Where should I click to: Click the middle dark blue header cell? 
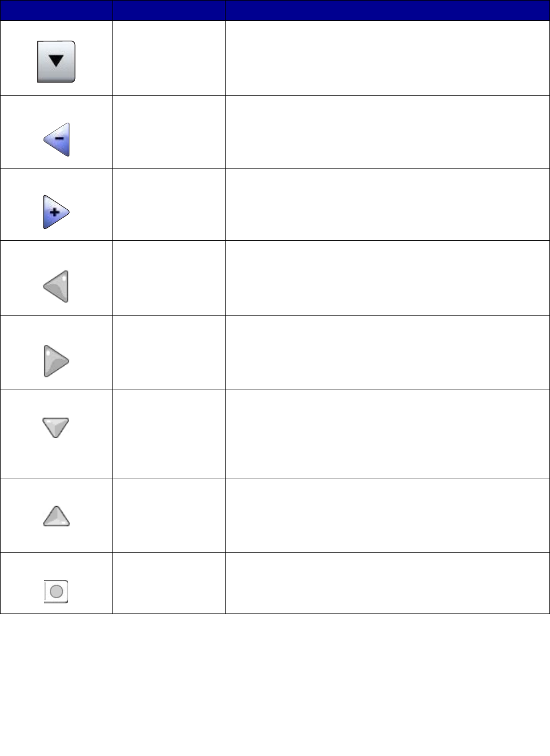click(x=168, y=10)
